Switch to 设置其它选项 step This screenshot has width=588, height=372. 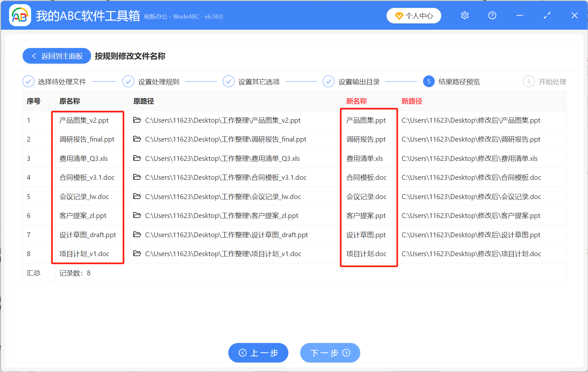click(252, 82)
